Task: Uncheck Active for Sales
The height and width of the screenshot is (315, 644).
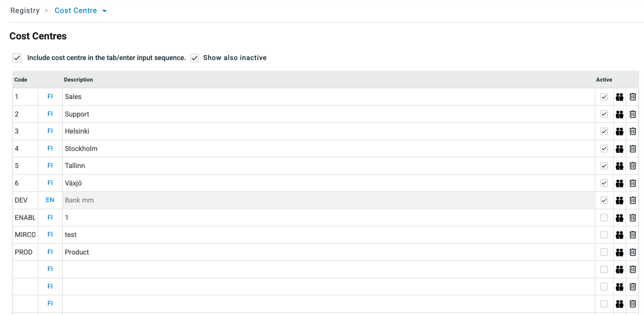Action: pos(604,97)
